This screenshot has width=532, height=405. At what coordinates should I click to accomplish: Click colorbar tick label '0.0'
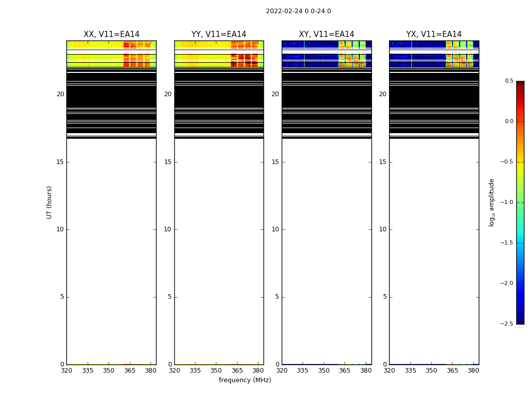(x=509, y=121)
